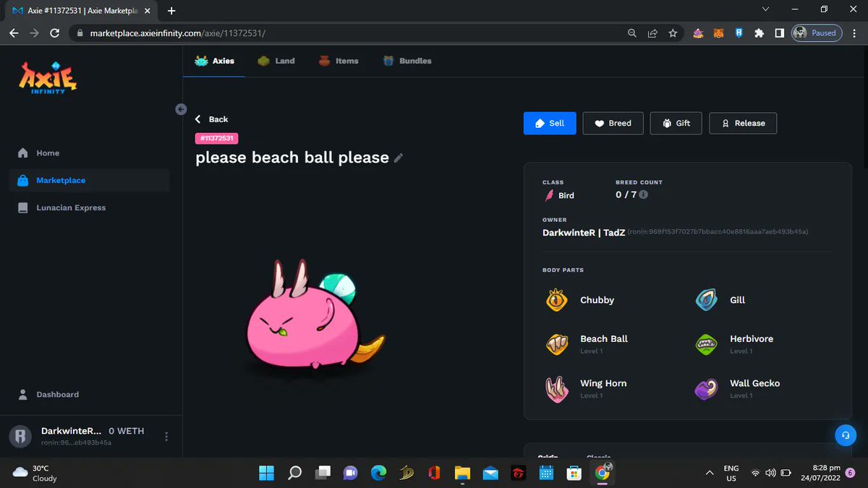Click the breed count info icon
Screen dimensions: 868x488
coord(644,195)
